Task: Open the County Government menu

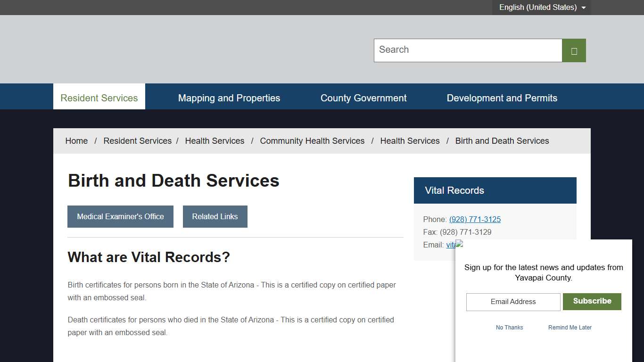Action: pos(363,98)
